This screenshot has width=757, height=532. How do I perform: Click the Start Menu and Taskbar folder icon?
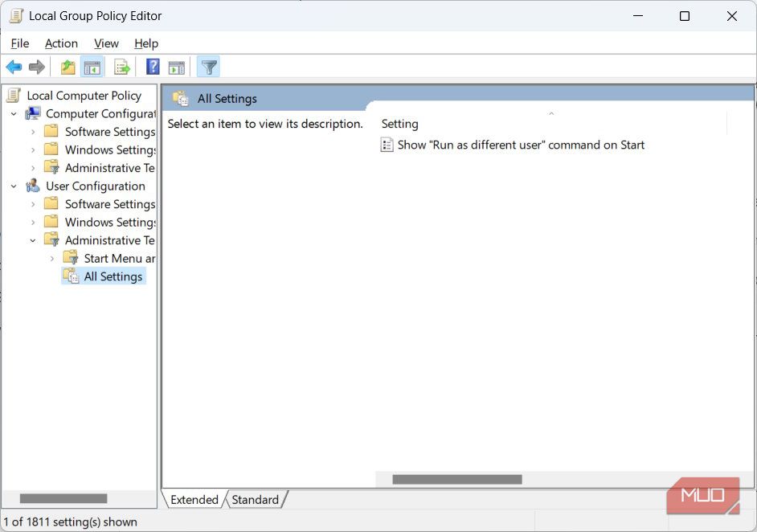pos(71,258)
